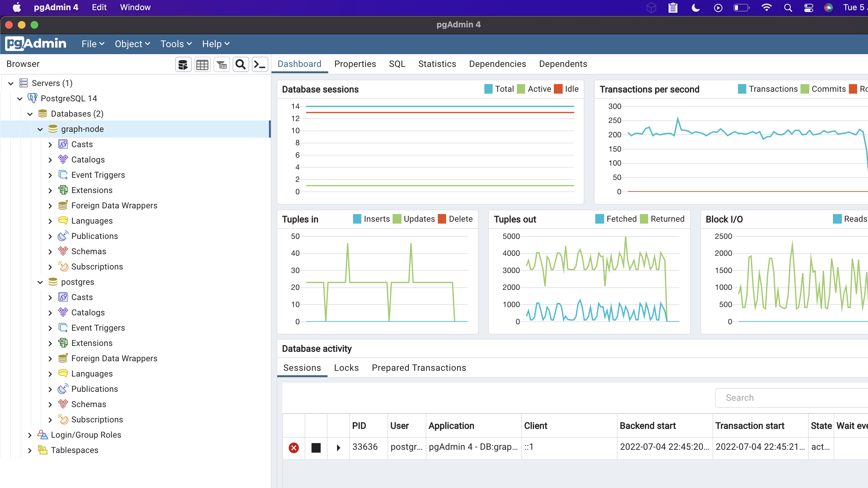Select the Publications item under postgres

click(x=95, y=389)
